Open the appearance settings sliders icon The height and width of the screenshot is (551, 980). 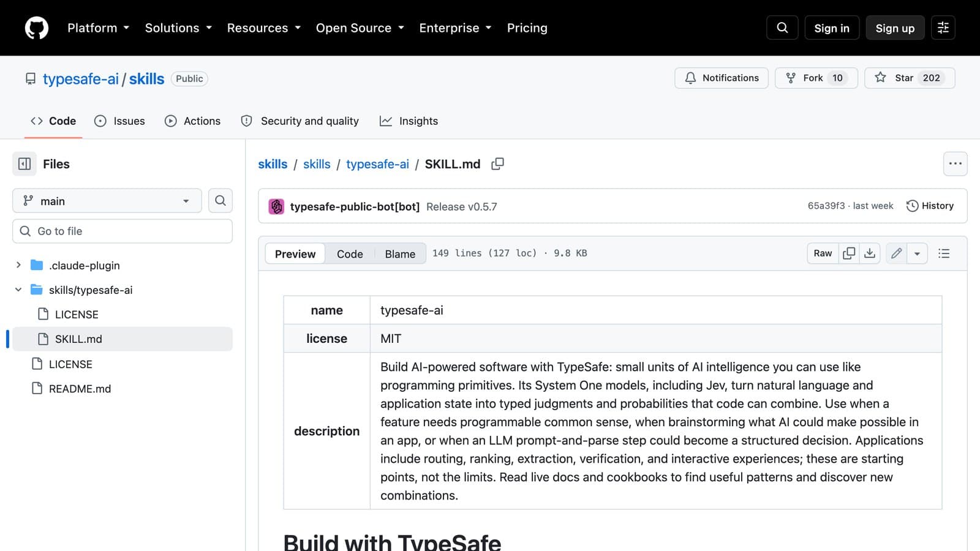point(943,28)
